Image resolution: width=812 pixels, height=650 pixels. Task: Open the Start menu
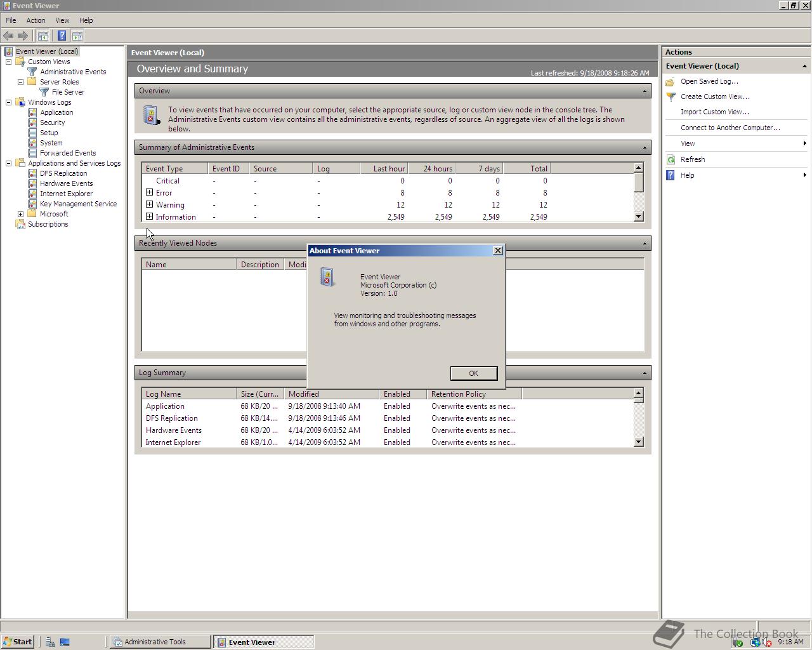coord(17,642)
